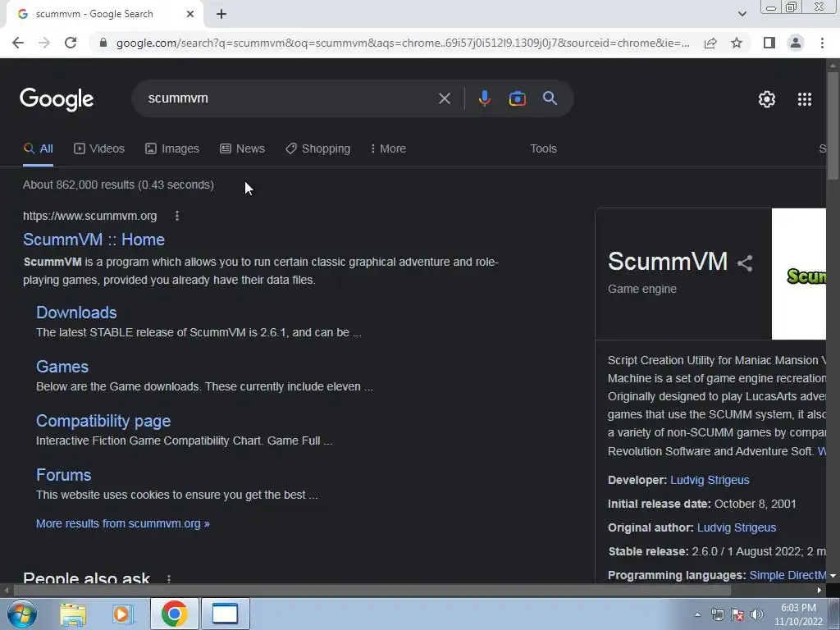Open the ScummVM :: Home result

(94, 240)
